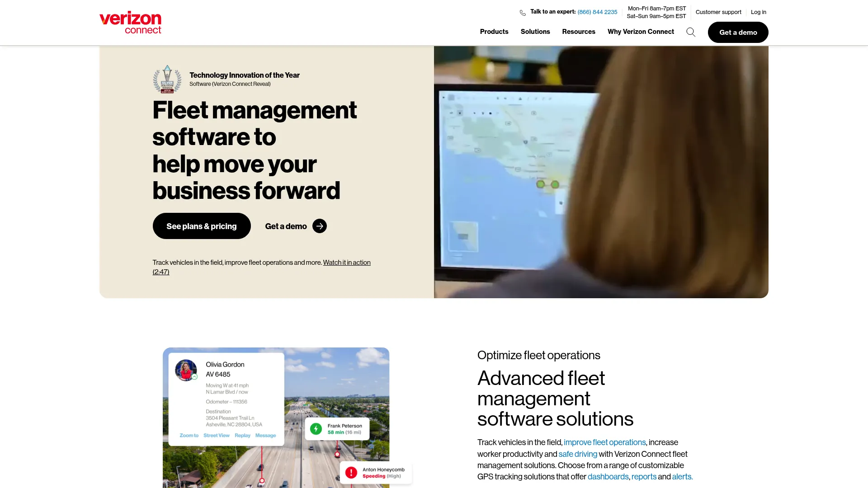Click the Olivia Gordon name text
This screenshot has height=488, width=868.
click(x=225, y=365)
